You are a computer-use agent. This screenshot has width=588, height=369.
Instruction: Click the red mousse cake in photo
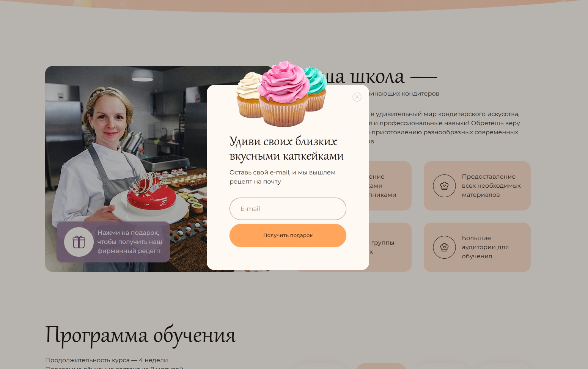click(x=151, y=195)
